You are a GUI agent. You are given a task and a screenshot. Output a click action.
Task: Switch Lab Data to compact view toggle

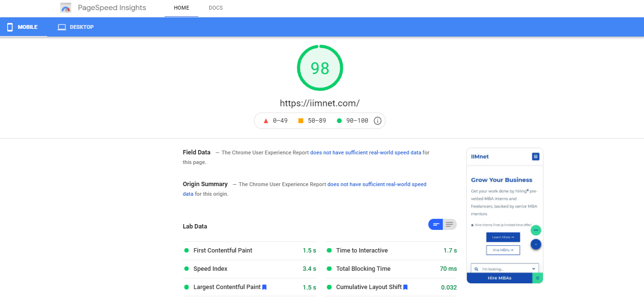[x=436, y=224]
